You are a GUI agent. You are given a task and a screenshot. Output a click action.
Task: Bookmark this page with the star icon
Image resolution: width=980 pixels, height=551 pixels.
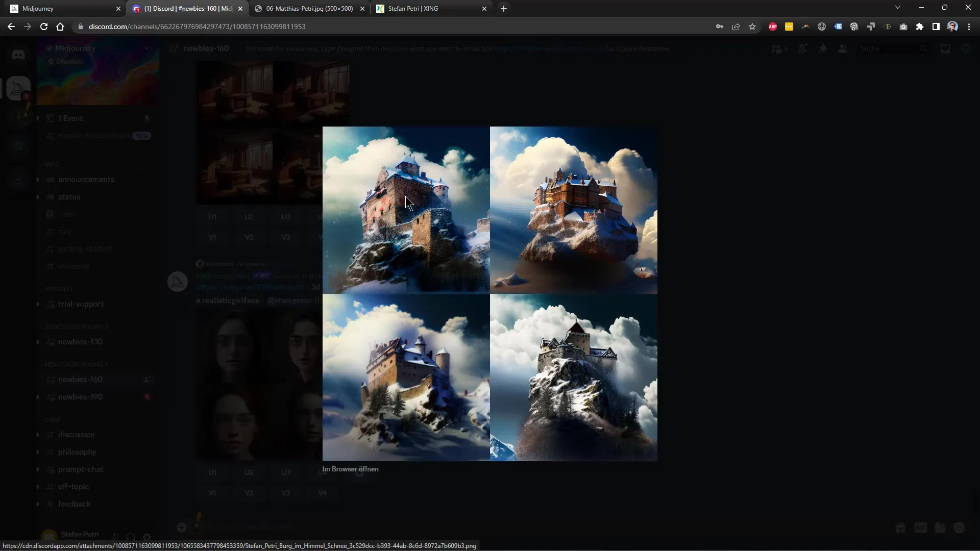(x=752, y=27)
